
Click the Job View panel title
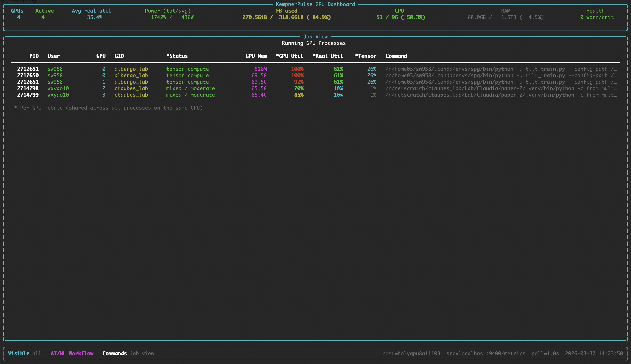tap(315, 37)
